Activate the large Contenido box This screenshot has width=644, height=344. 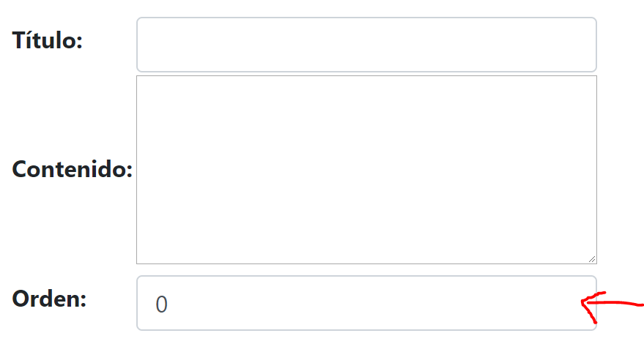(x=366, y=169)
